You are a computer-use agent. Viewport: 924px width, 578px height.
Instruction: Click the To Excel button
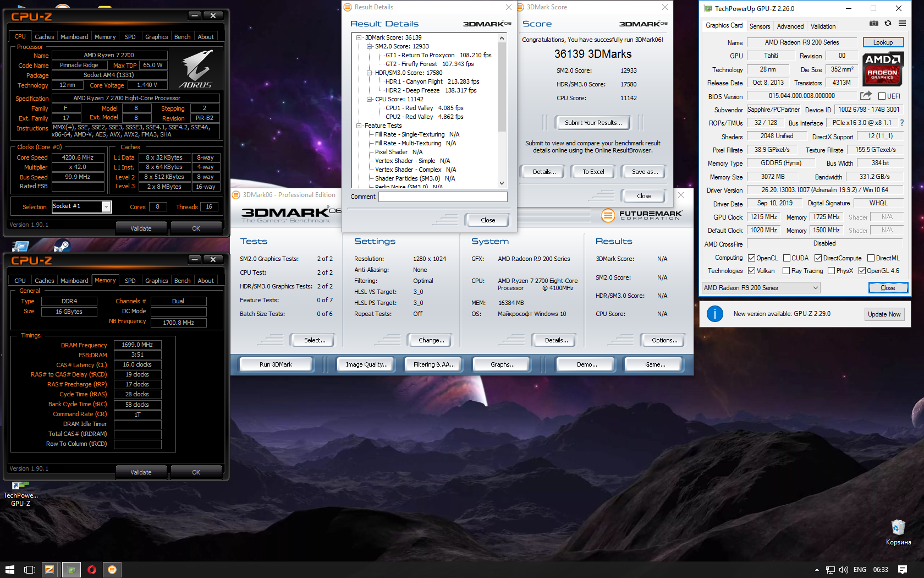point(593,172)
